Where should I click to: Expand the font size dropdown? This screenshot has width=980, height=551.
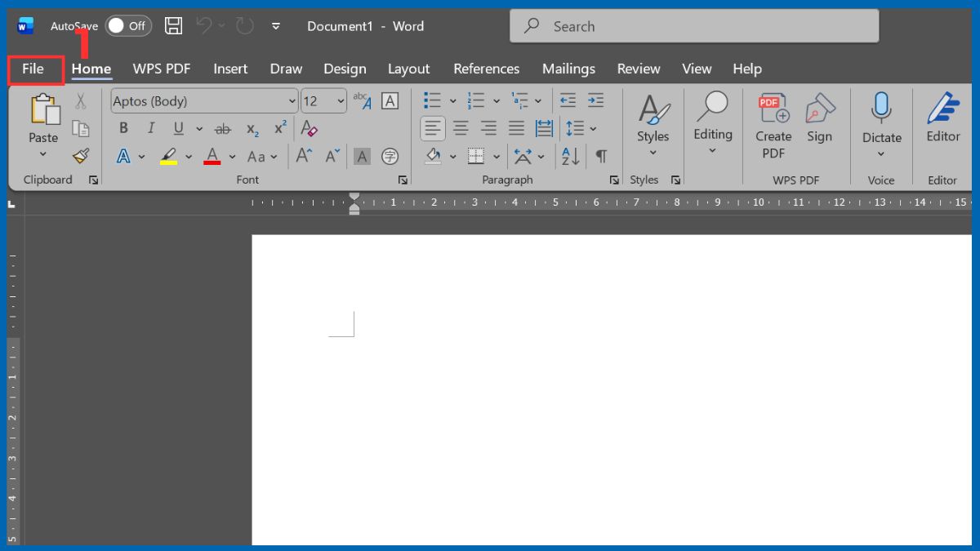[x=341, y=101]
